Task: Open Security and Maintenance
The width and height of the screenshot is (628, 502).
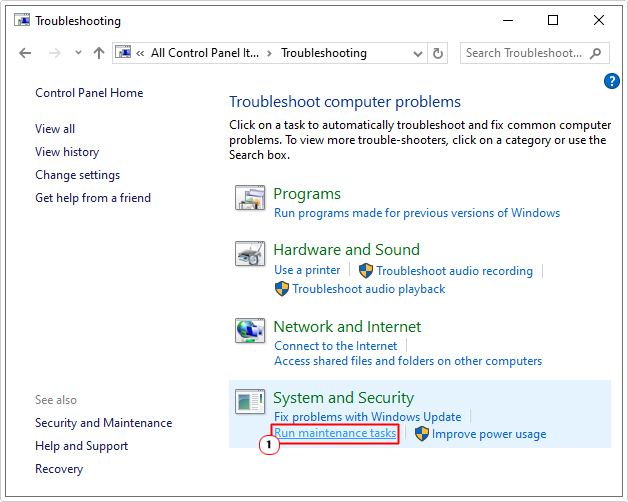Action: pyautogui.click(x=104, y=423)
